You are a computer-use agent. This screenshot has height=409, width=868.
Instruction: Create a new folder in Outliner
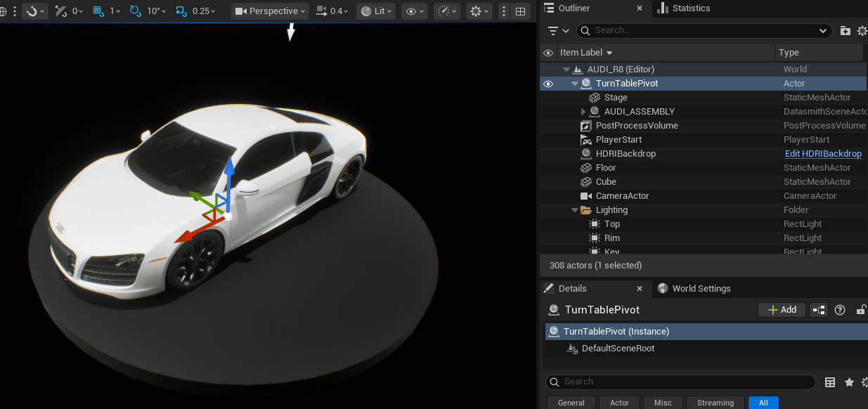click(x=845, y=30)
